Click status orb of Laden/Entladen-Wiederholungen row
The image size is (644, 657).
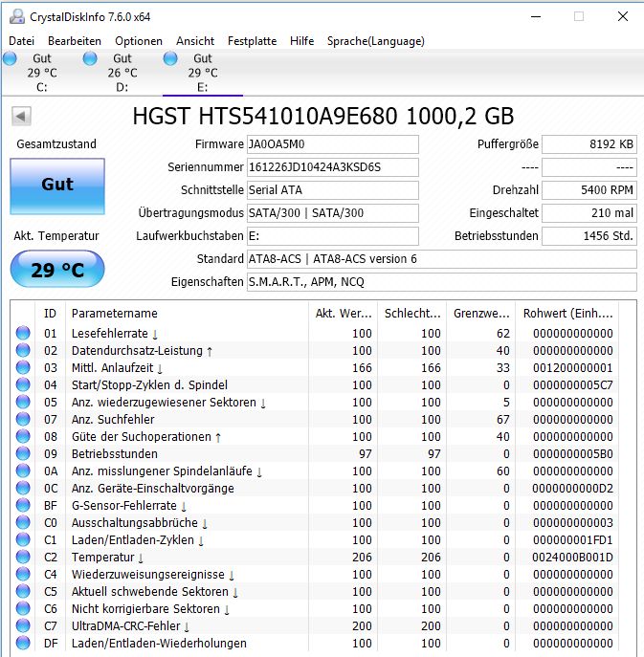pos(23,643)
